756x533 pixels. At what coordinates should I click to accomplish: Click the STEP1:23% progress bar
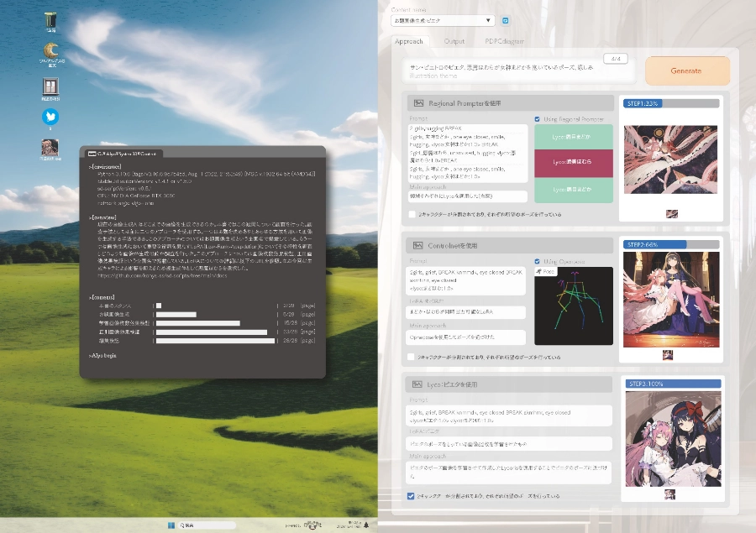coord(670,103)
